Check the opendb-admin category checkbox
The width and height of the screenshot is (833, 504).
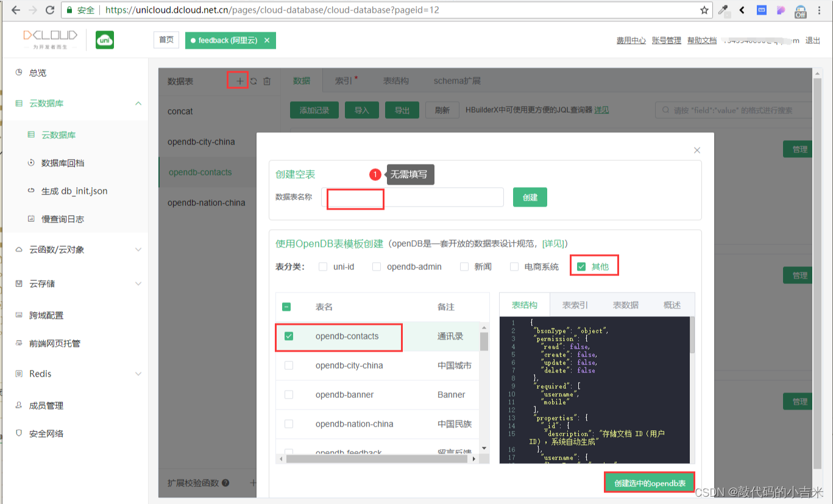376,266
